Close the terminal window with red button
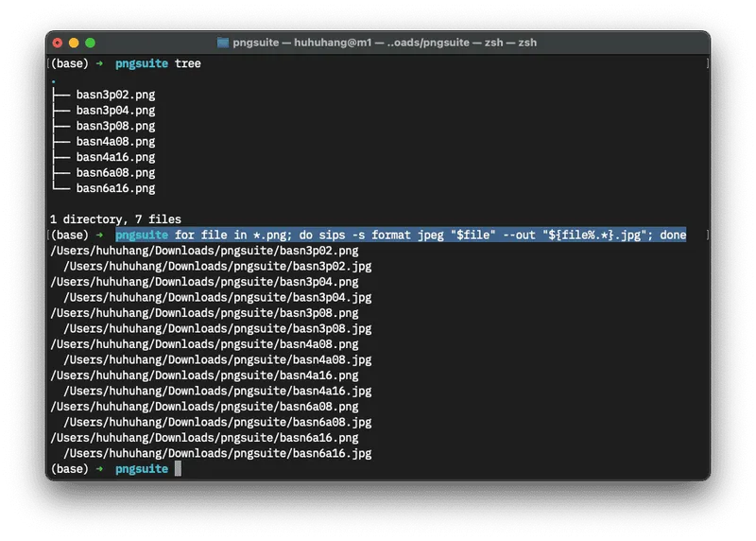The width and height of the screenshot is (756, 541). coord(58,43)
